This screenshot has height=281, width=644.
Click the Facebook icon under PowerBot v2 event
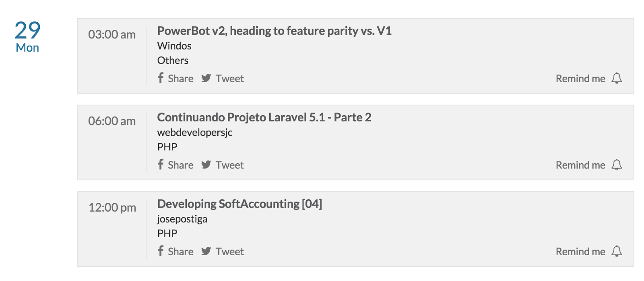[x=161, y=78]
